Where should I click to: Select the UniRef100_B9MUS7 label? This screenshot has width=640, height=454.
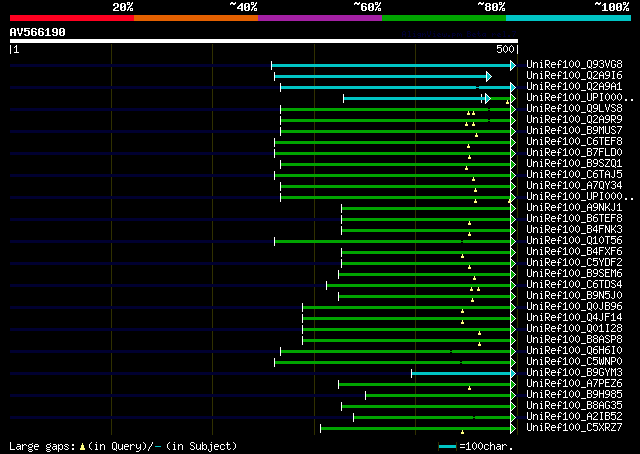574,131
